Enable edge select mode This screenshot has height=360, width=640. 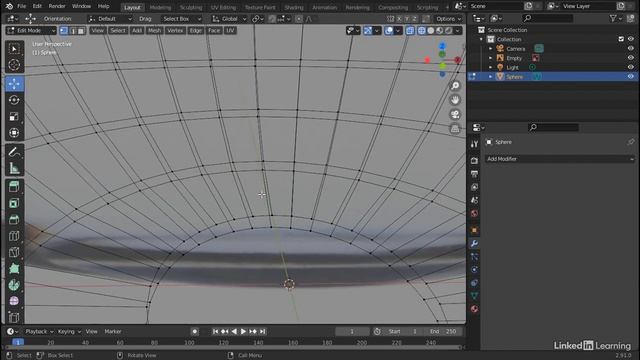click(x=73, y=31)
